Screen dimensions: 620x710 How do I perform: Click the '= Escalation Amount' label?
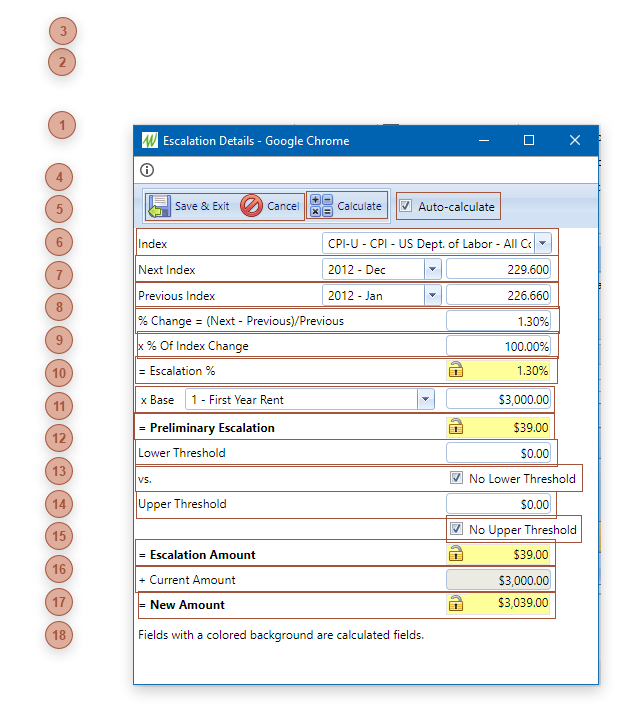(x=197, y=555)
